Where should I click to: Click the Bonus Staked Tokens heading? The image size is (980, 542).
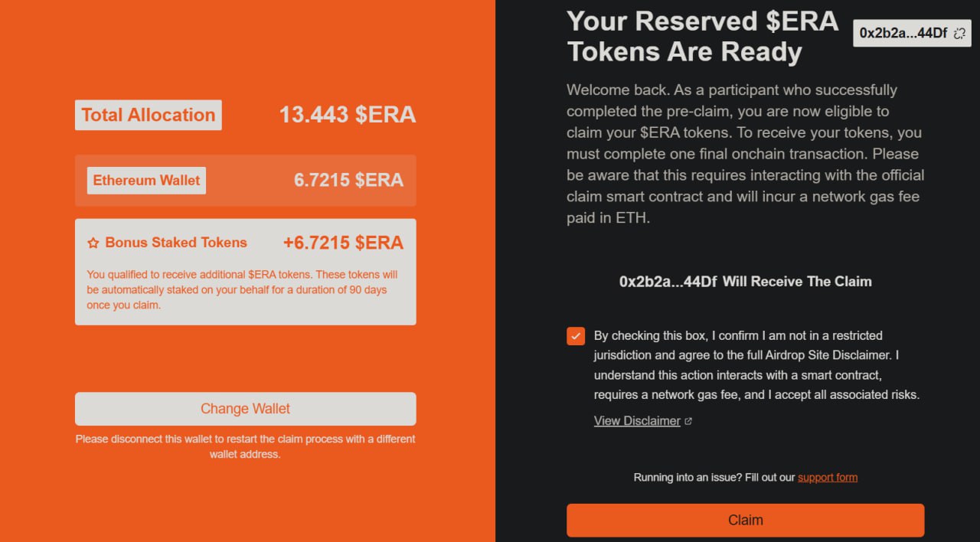(176, 243)
